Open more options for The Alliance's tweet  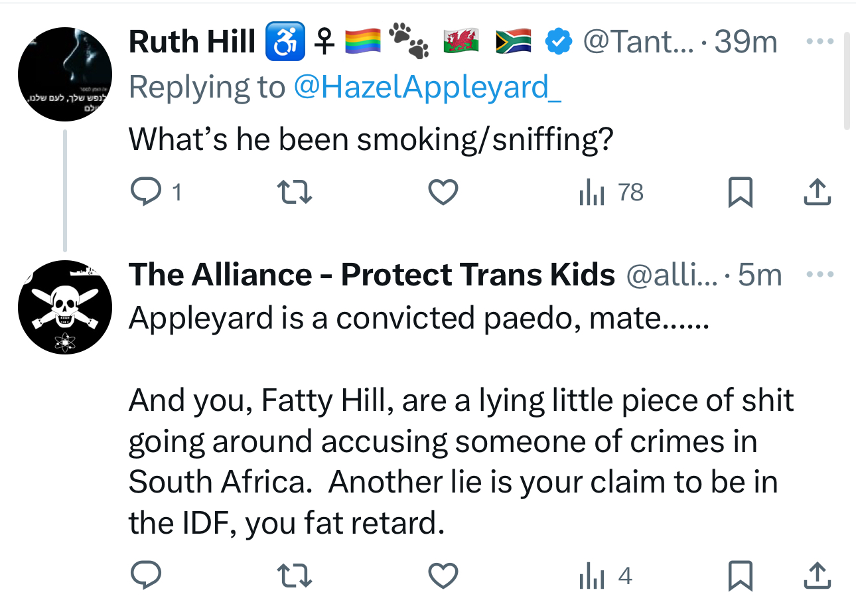click(x=820, y=274)
